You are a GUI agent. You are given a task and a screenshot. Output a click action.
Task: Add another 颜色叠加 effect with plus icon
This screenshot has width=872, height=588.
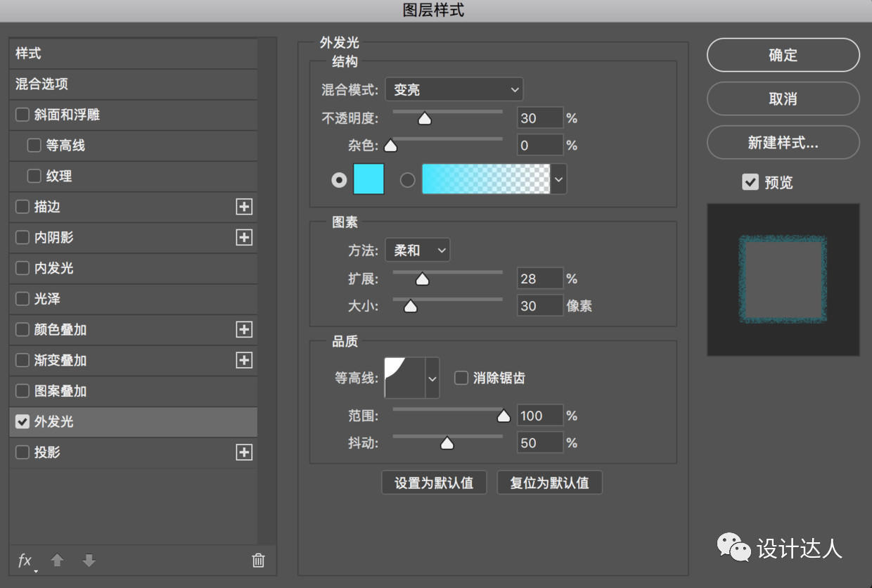coord(244,329)
